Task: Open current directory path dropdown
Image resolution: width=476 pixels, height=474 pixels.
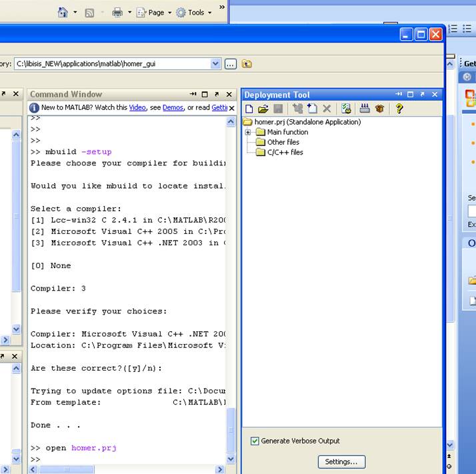Action: [x=215, y=64]
